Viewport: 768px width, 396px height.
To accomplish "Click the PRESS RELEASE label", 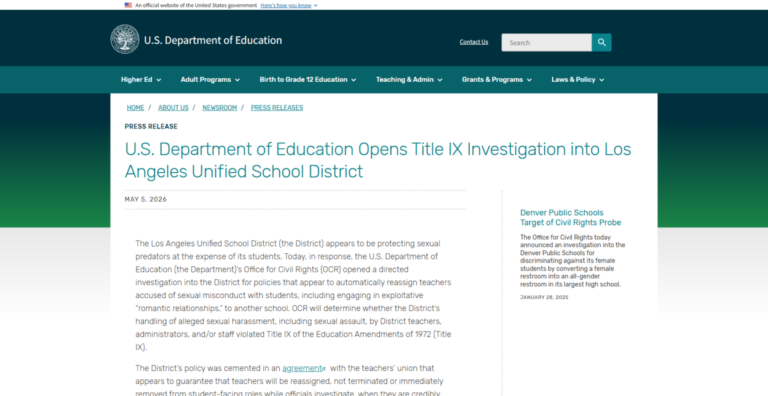I will click(x=151, y=126).
